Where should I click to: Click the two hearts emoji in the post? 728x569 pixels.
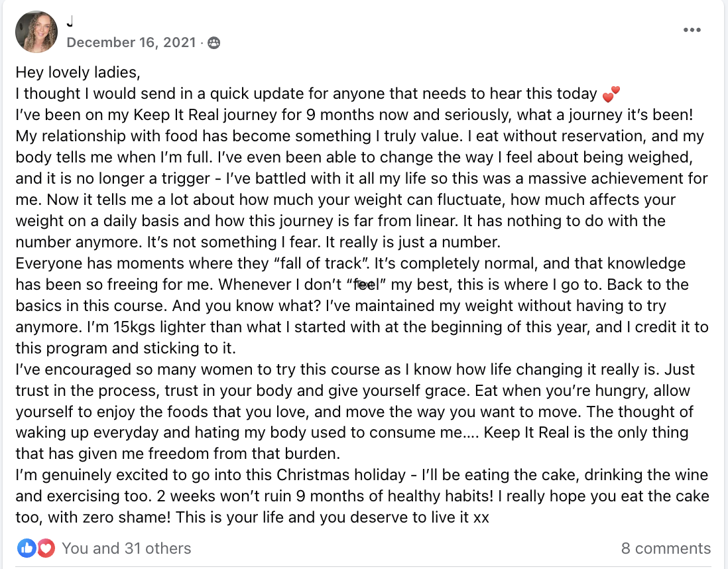611,94
